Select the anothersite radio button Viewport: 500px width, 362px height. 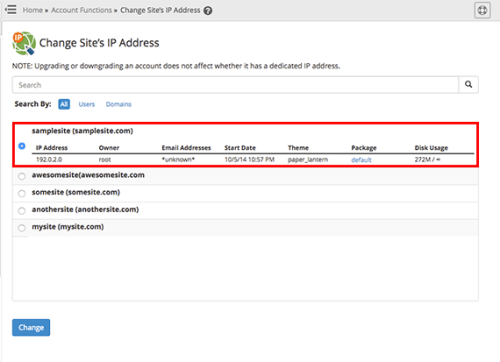pyautogui.click(x=22, y=211)
